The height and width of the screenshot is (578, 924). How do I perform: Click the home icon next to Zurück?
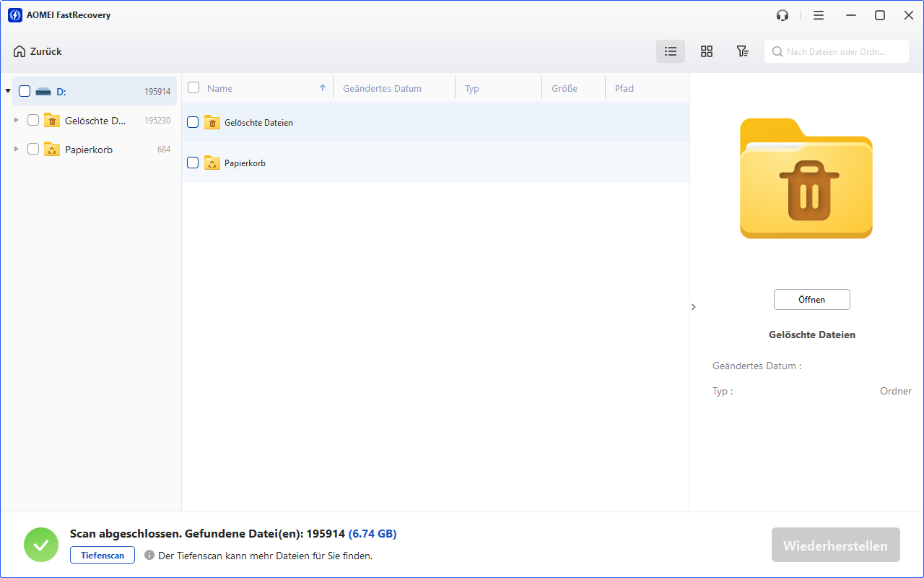click(19, 51)
